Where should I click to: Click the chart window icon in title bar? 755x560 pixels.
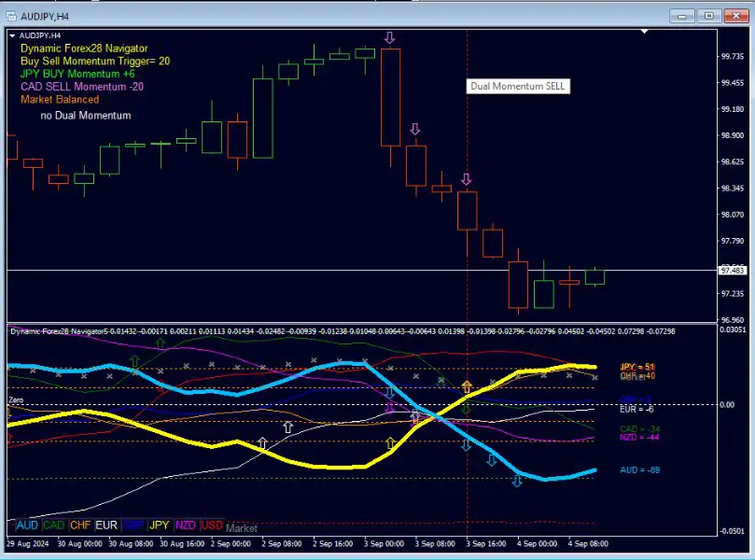click(11, 16)
